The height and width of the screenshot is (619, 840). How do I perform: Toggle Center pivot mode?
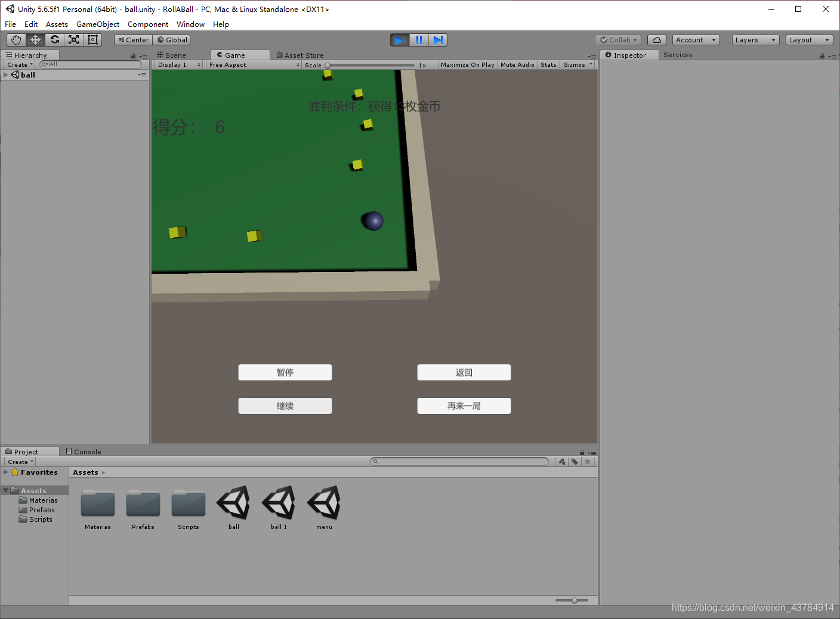134,40
